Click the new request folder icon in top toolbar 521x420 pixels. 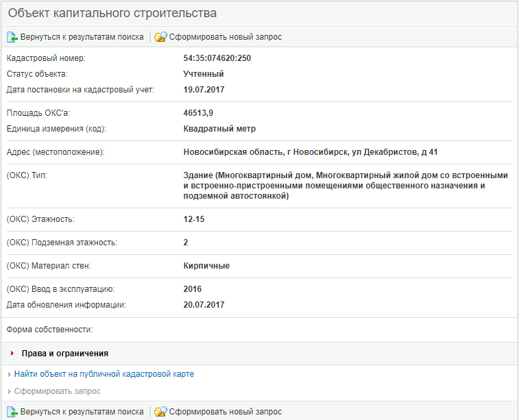(x=160, y=37)
